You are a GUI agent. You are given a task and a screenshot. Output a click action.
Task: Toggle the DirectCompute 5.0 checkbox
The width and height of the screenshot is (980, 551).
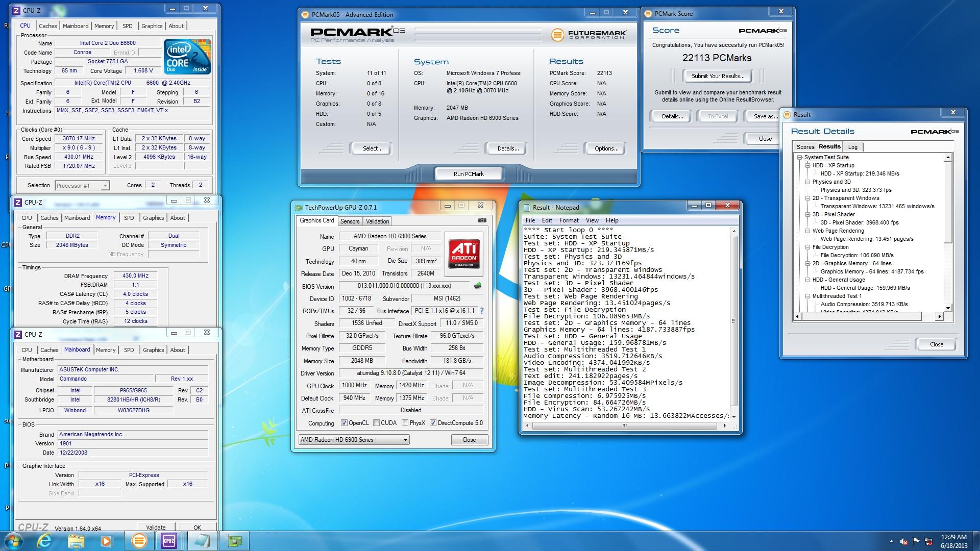tap(433, 423)
